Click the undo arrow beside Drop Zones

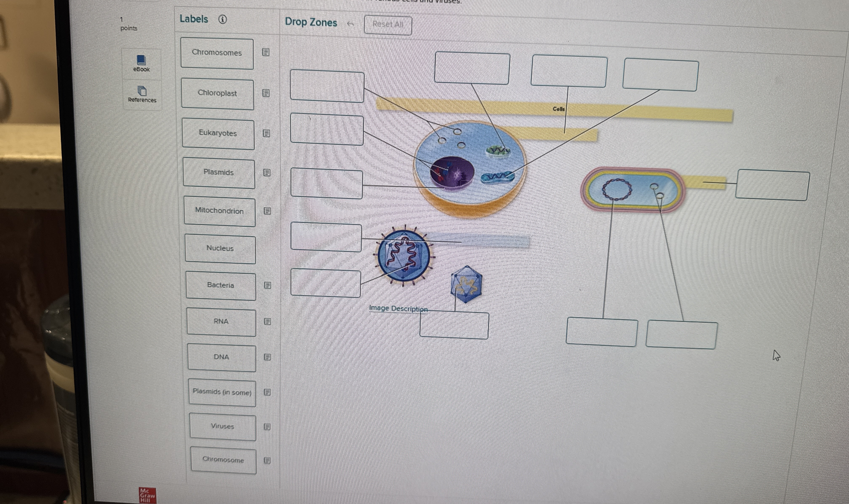350,24
